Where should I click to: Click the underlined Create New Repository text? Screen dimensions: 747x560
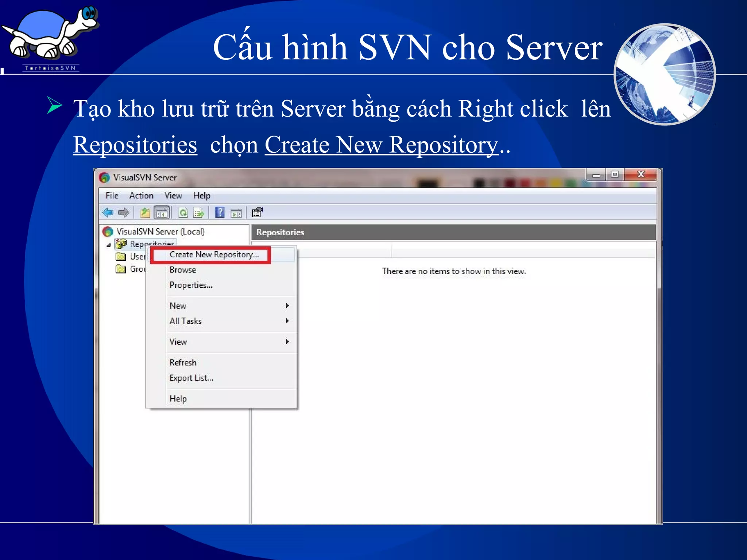coord(382,145)
